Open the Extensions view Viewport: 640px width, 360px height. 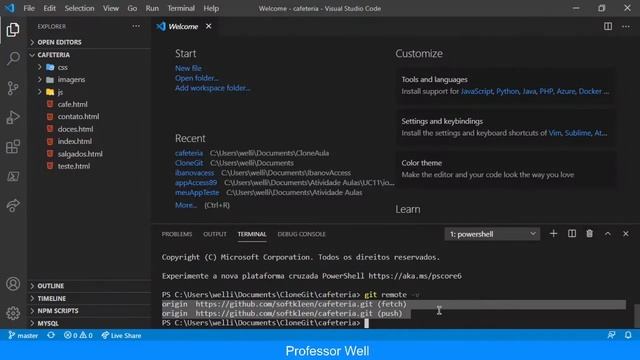13,147
